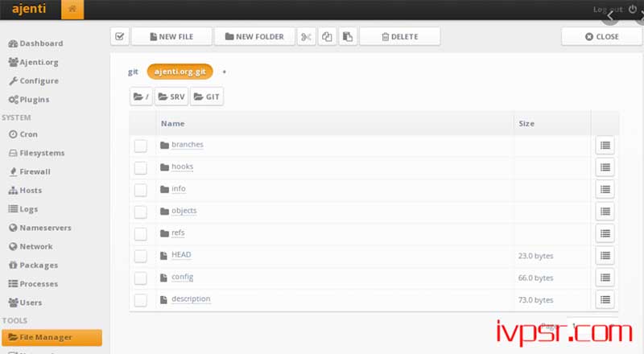The image size is (644, 354).
Task: Click the Log out power icon
Action: pyautogui.click(x=633, y=9)
